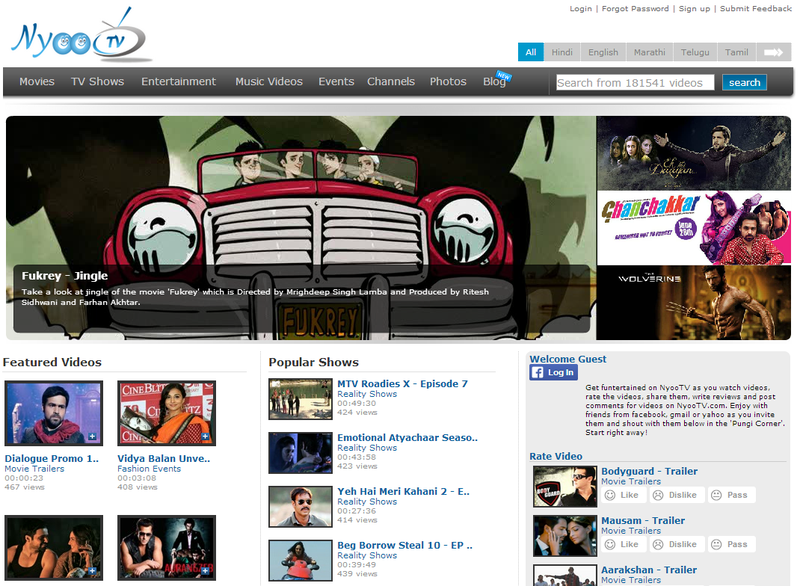Click Reality Shows under MTV Roadies X
This screenshot has width=800, height=586.
[x=367, y=394]
